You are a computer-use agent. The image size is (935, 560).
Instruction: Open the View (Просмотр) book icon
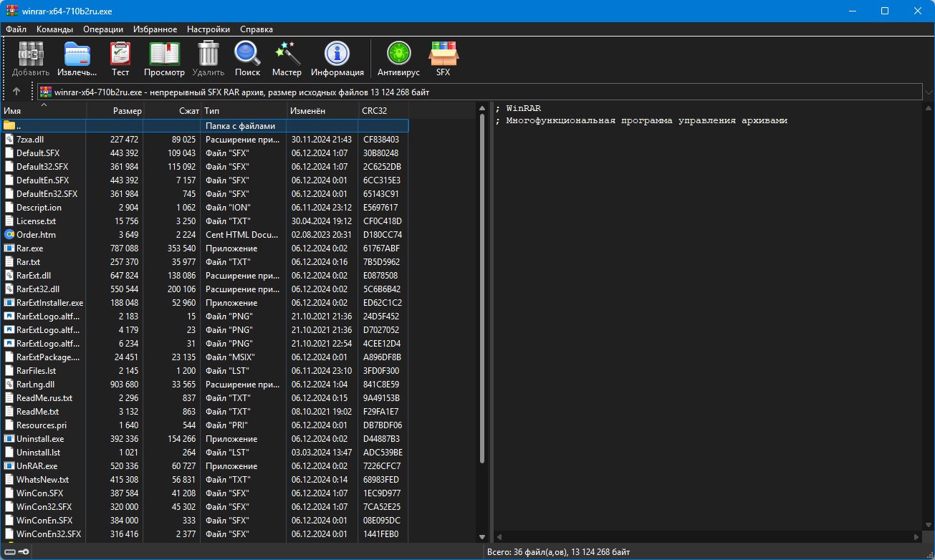coord(164,58)
